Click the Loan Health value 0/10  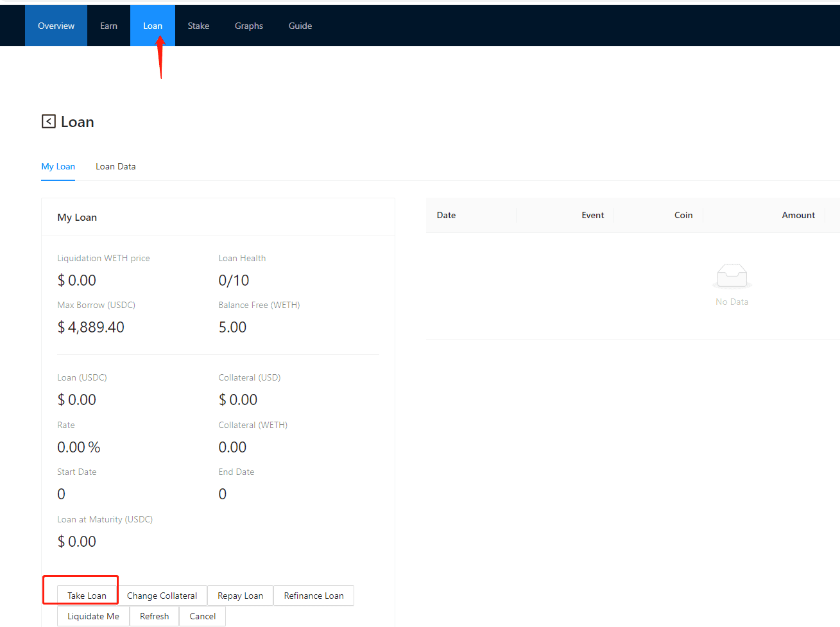click(x=234, y=280)
